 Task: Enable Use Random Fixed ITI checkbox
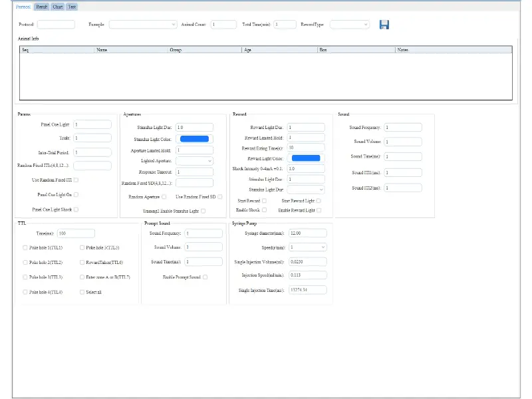coord(76,180)
